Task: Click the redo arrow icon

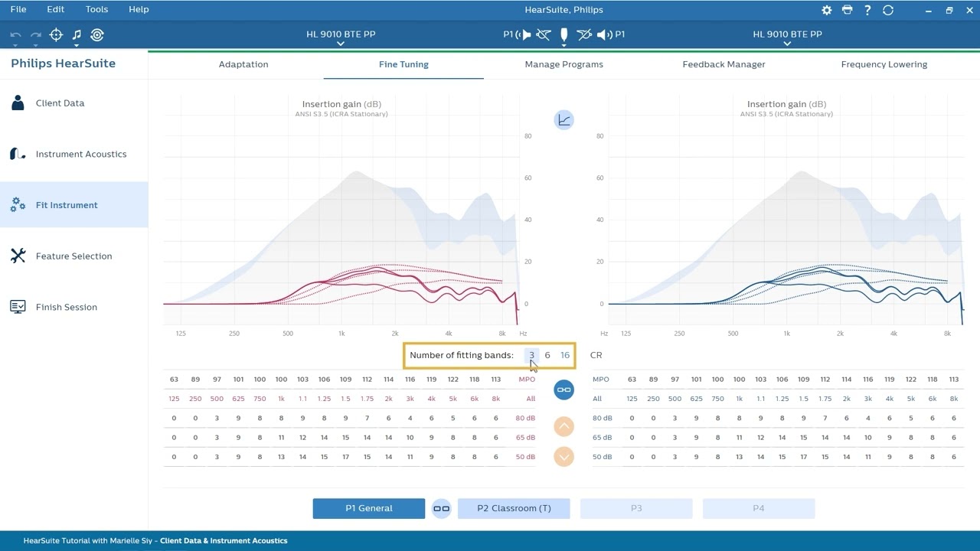Action: [35, 34]
